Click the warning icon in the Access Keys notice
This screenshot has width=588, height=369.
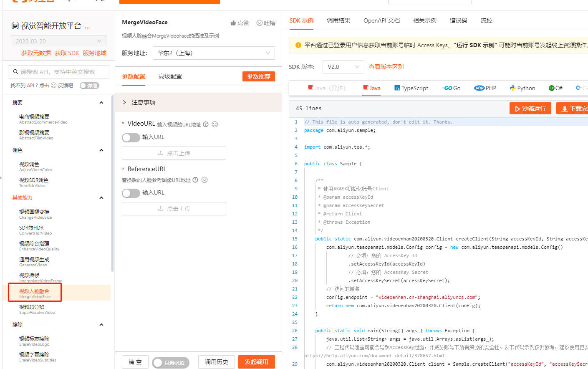(298, 45)
